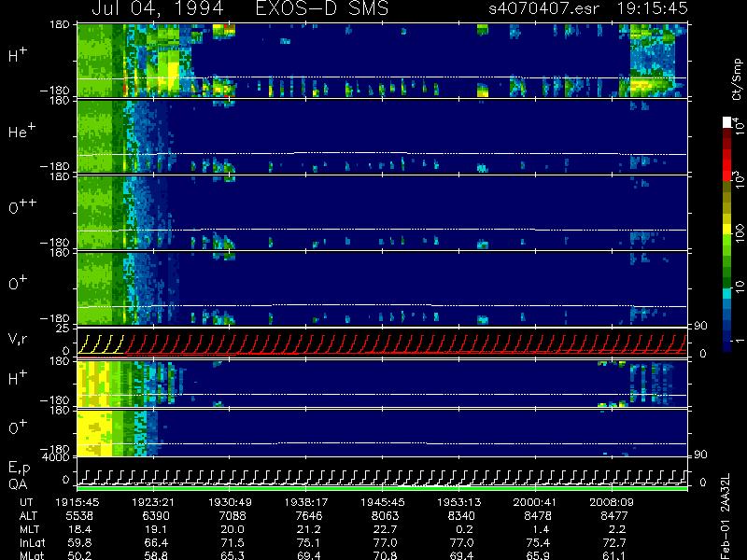Click ALT value '6390'

click(156, 516)
